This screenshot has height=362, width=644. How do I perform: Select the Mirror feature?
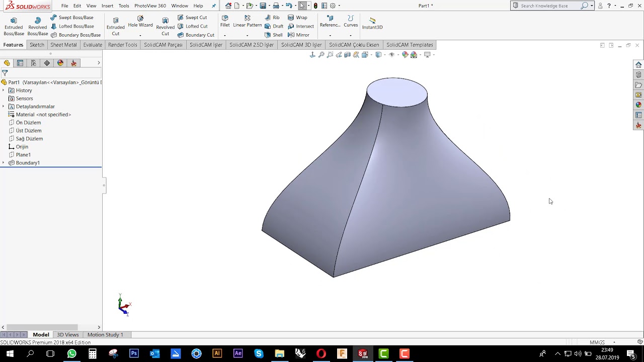pos(298,35)
